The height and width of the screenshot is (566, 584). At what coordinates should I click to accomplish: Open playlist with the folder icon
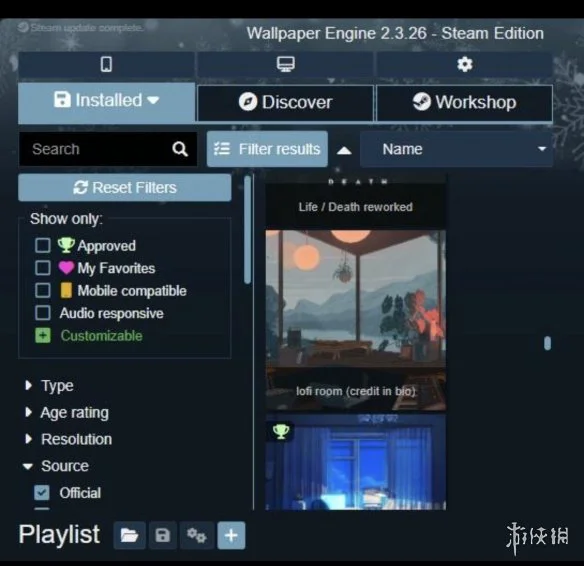(x=129, y=535)
